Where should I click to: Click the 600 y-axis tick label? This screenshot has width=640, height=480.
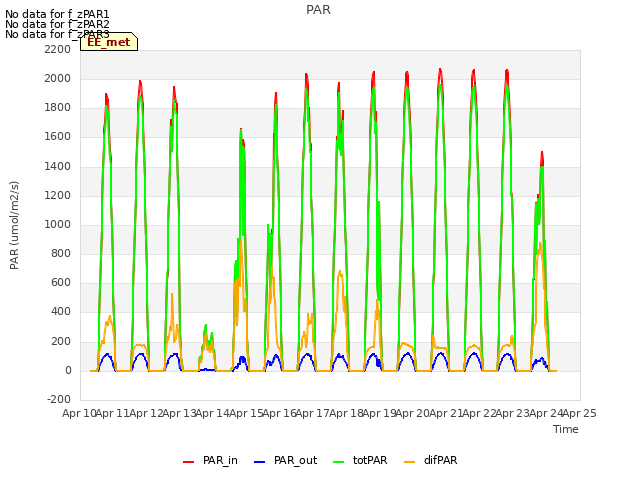tap(61, 282)
